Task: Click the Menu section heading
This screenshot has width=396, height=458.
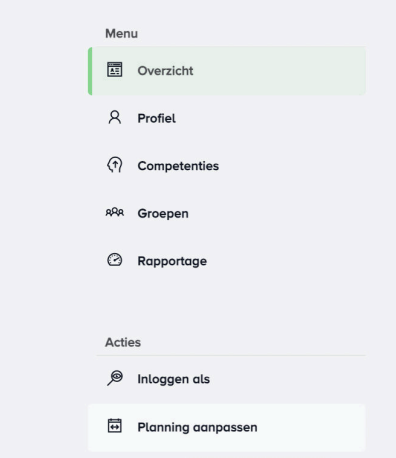Action: pyautogui.click(x=121, y=33)
